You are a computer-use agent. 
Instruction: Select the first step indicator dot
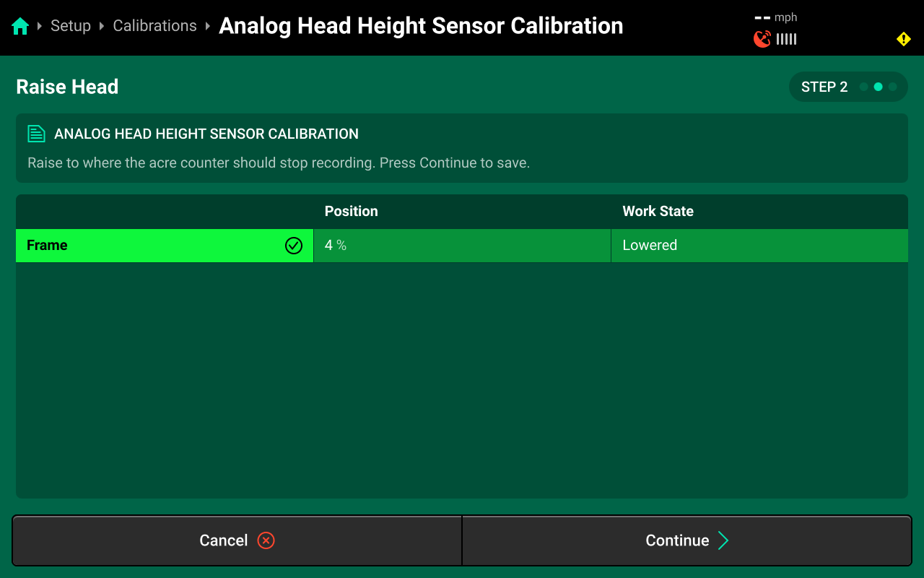click(863, 87)
